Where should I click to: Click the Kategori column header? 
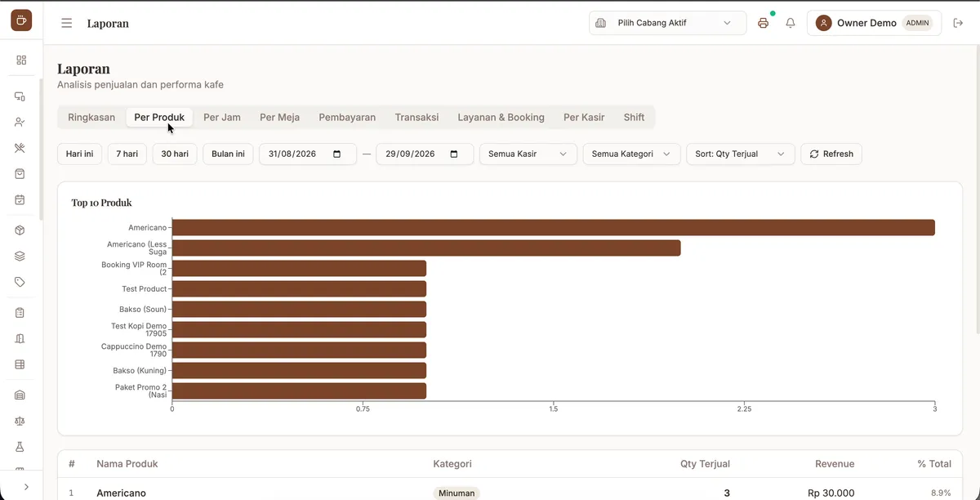pos(452,463)
